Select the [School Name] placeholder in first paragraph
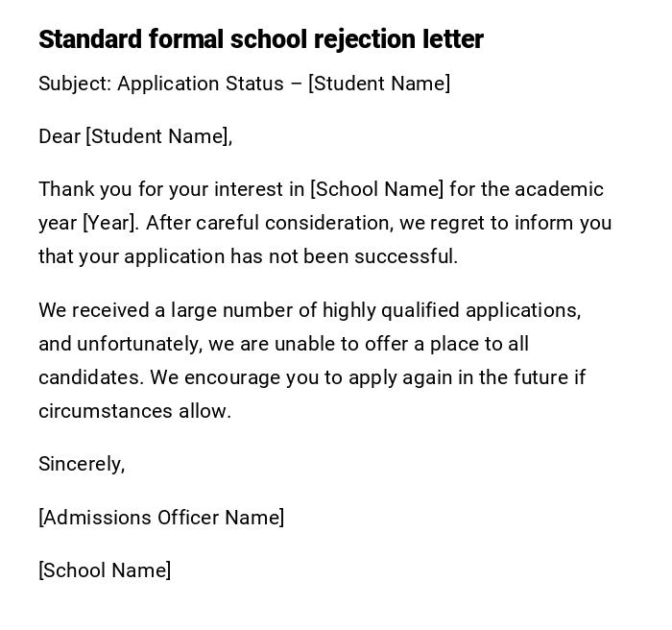Image resolution: width=672 pixels, height=630 pixels. coord(377,189)
